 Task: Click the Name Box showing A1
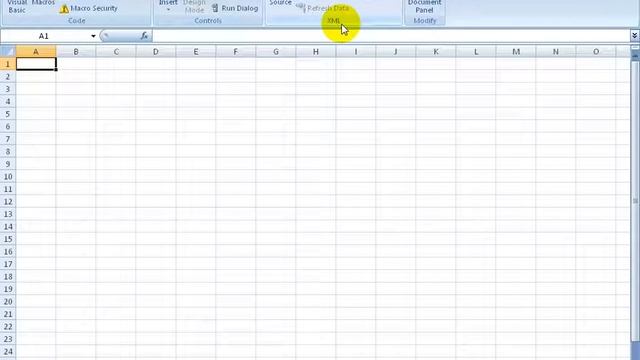point(44,36)
